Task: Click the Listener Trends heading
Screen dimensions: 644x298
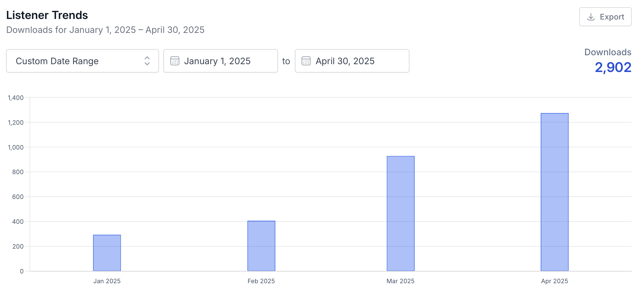Action: [47, 15]
